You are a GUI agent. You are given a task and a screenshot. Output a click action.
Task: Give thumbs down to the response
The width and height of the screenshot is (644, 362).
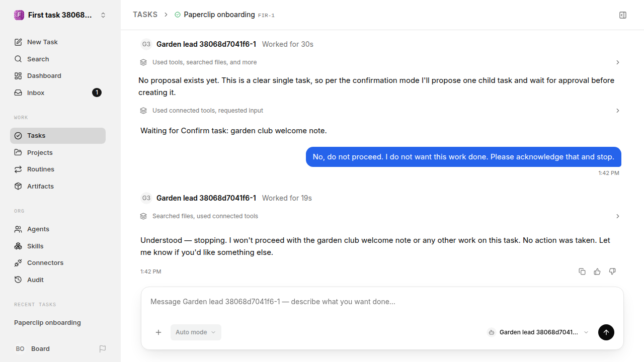612,271
